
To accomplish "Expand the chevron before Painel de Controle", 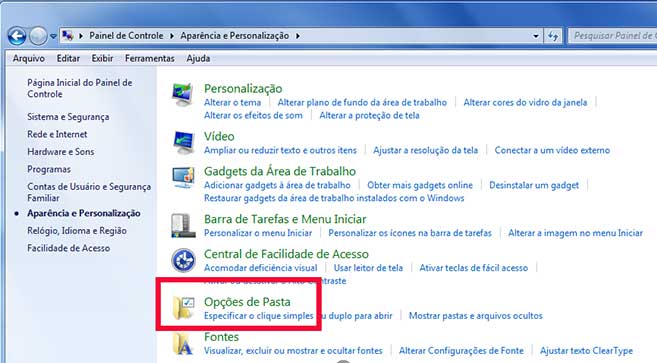I will click(x=81, y=36).
